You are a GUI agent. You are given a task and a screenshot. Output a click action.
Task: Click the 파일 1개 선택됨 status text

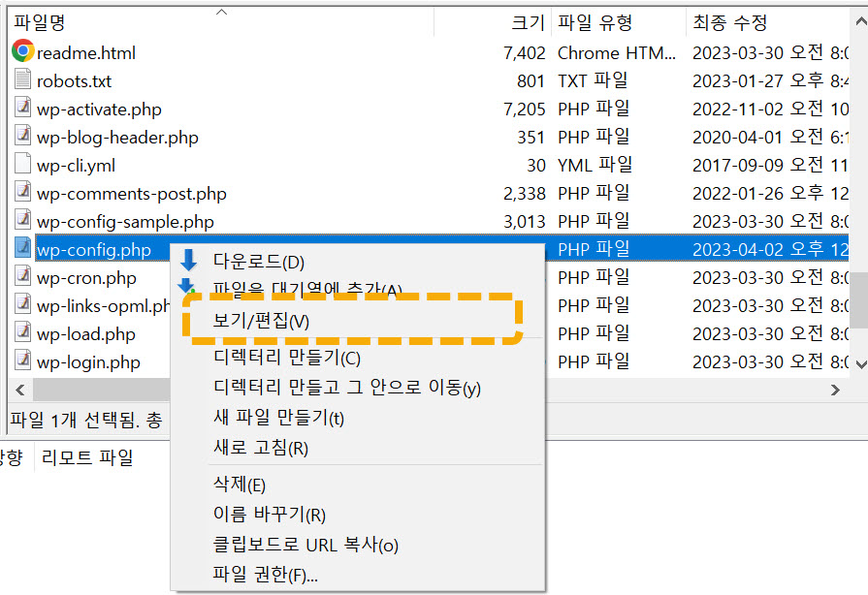pyautogui.click(x=74, y=421)
